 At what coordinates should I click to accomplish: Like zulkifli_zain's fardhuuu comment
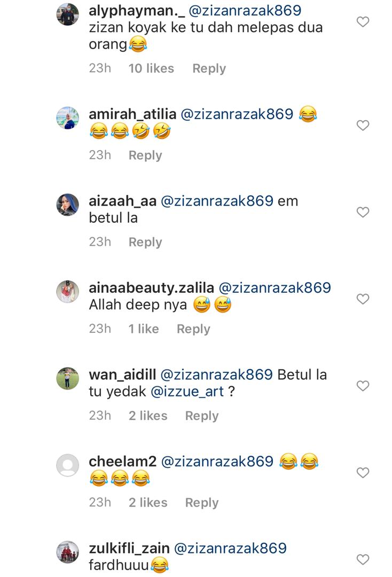tap(363, 559)
